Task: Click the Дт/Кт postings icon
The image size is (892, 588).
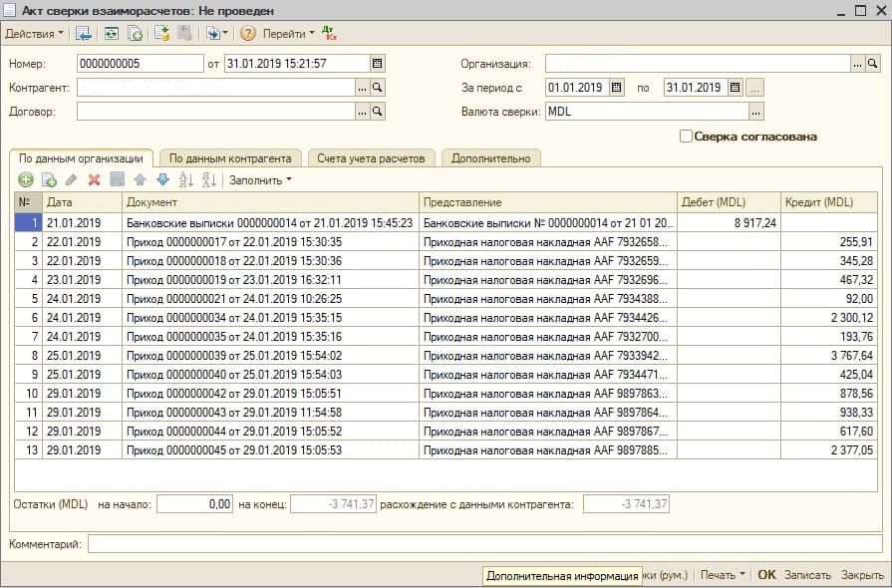Action: tap(329, 34)
